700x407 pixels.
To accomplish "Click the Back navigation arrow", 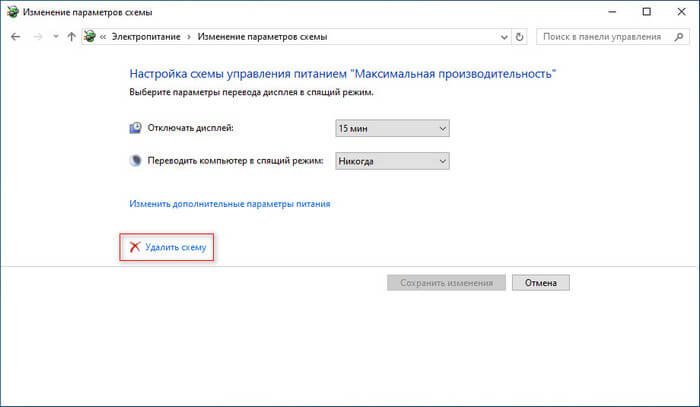I will point(16,36).
